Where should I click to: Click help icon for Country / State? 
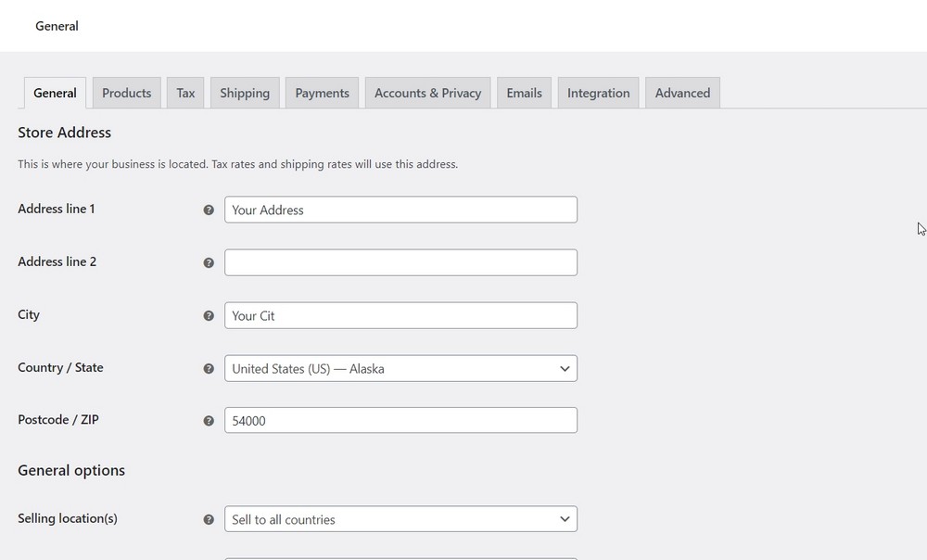(209, 368)
